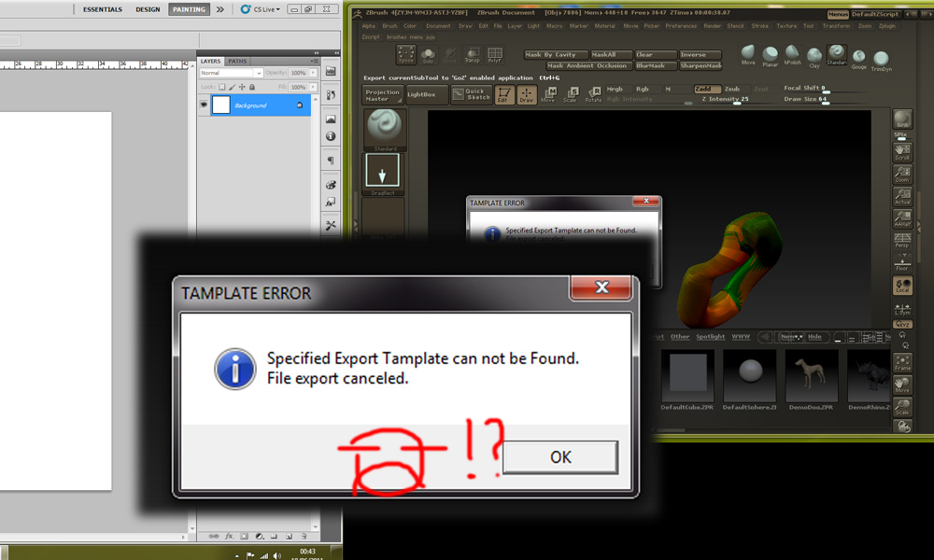Click BlurMask button

point(656,65)
